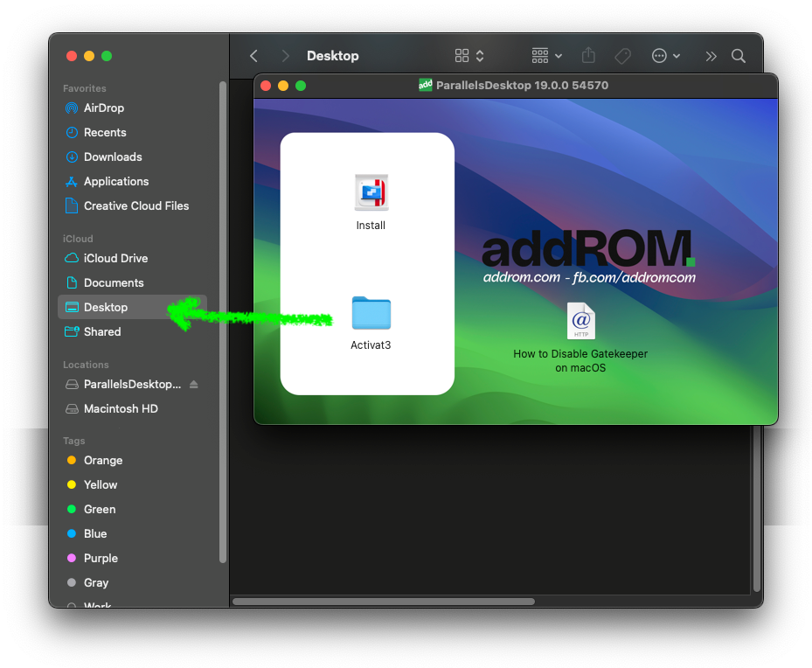This screenshot has height=668, width=812.
Task: Click the Finder back arrow
Action: (x=253, y=56)
